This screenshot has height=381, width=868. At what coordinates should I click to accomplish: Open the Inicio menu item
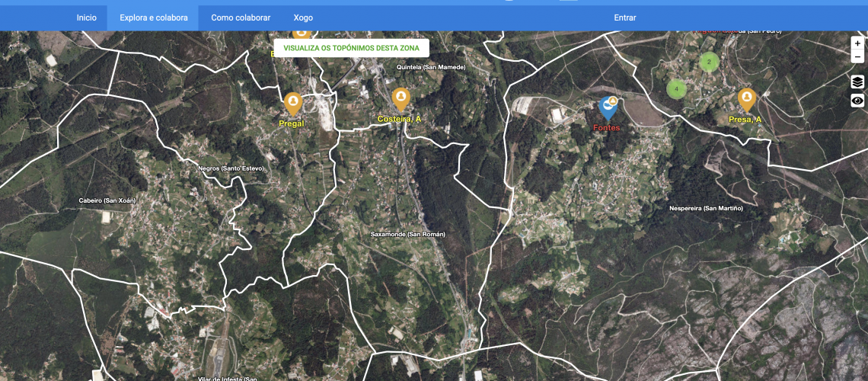pos(86,18)
